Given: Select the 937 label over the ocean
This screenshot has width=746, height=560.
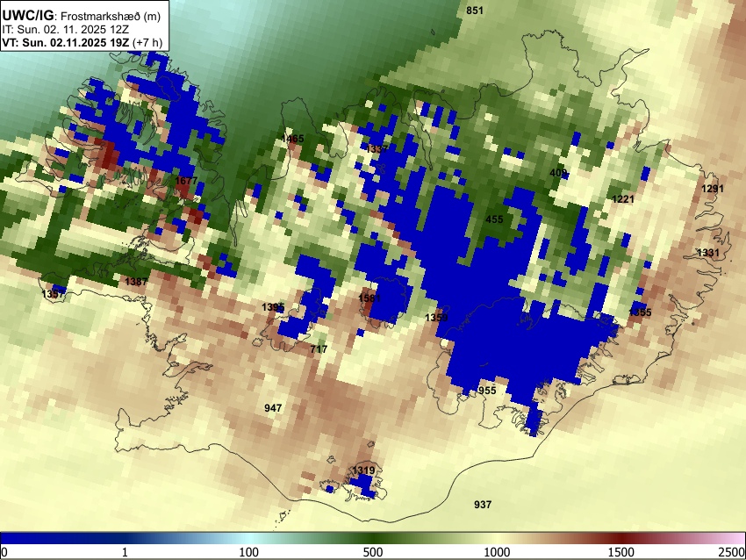Looking at the screenshot, I should coord(483,505).
